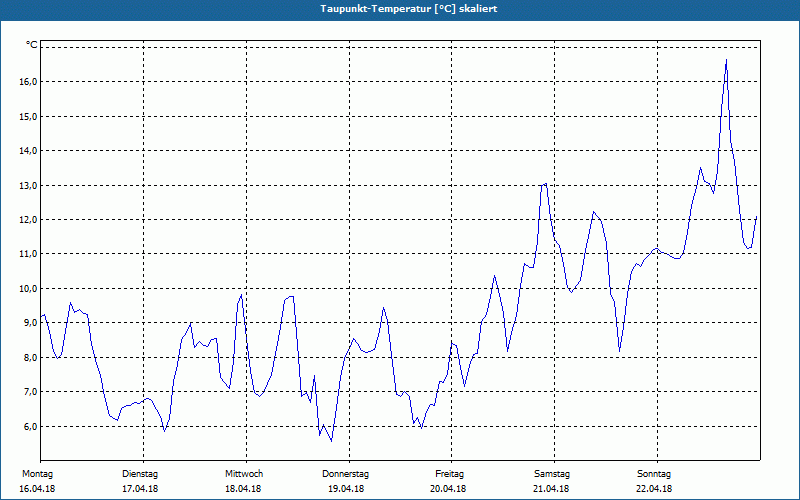800x500 pixels.
Task: Click the 14,0 y-axis value
Action: point(28,151)
